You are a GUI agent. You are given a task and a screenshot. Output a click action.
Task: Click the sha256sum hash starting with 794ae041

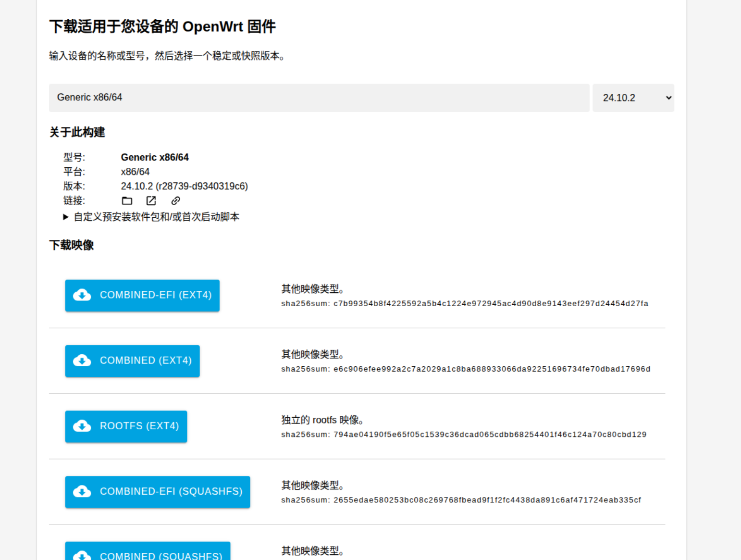point(489,435)
